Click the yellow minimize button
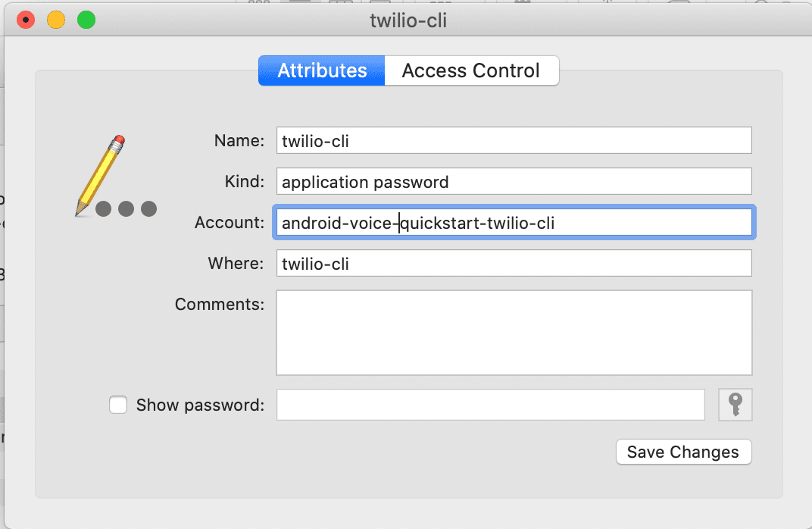The height and width of the screenshot is (529, 812). (55, 19)
